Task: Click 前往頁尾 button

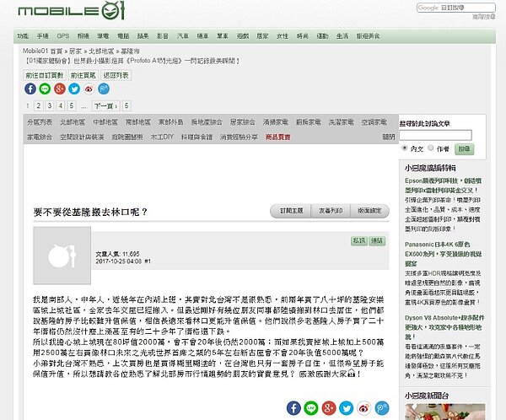Action: (83, 75)
